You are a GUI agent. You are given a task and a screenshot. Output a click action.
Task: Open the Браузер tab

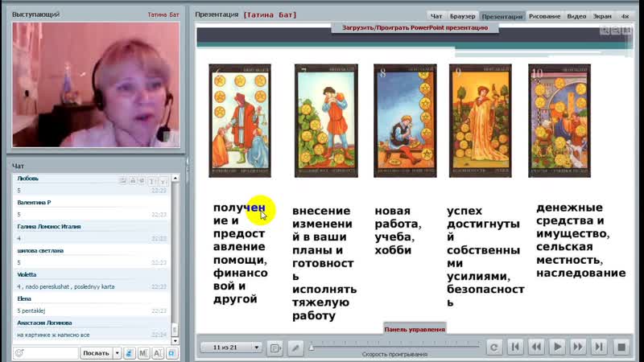pyautogui.click(x=462, y=16)
